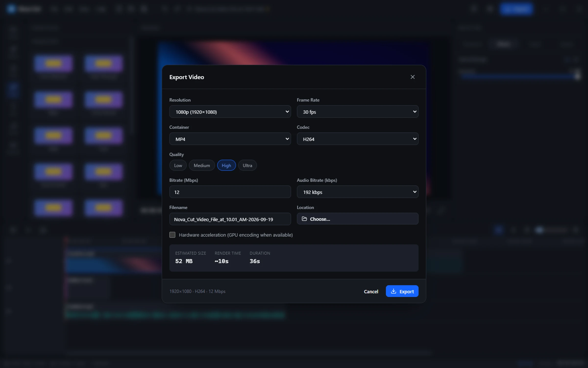
Task: Open the Resolution dropdown
Action: pyautogui.click(x=230, y=112)
